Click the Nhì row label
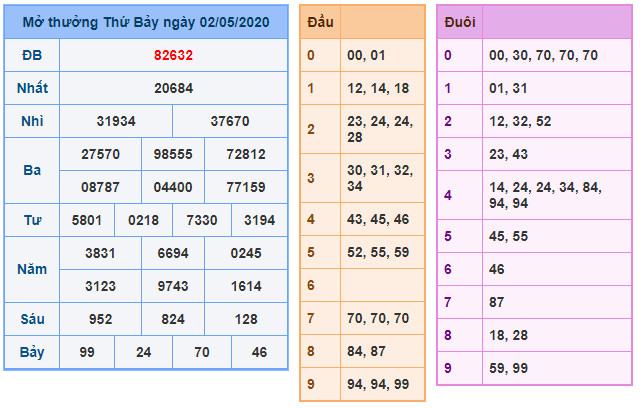The width and height of the screenshot is (640, 408). tap(32, 121)
